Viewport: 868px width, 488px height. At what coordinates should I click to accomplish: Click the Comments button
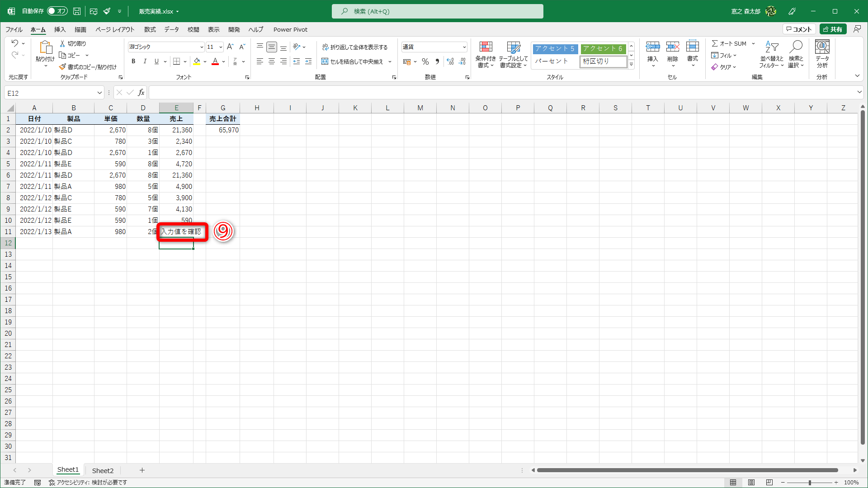click(799, 29)
